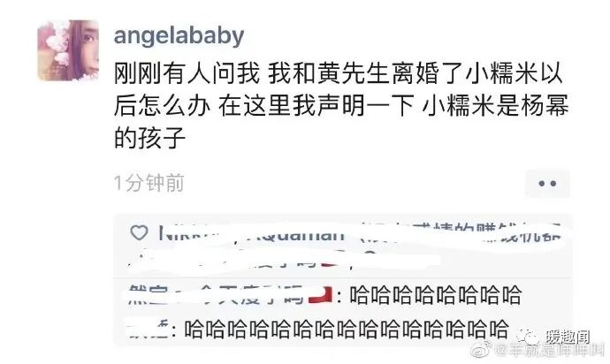Open liker name 'Aquaman' in the likes list
The width and height of the screenshot is (610, 364).
(x=295, y=234)
